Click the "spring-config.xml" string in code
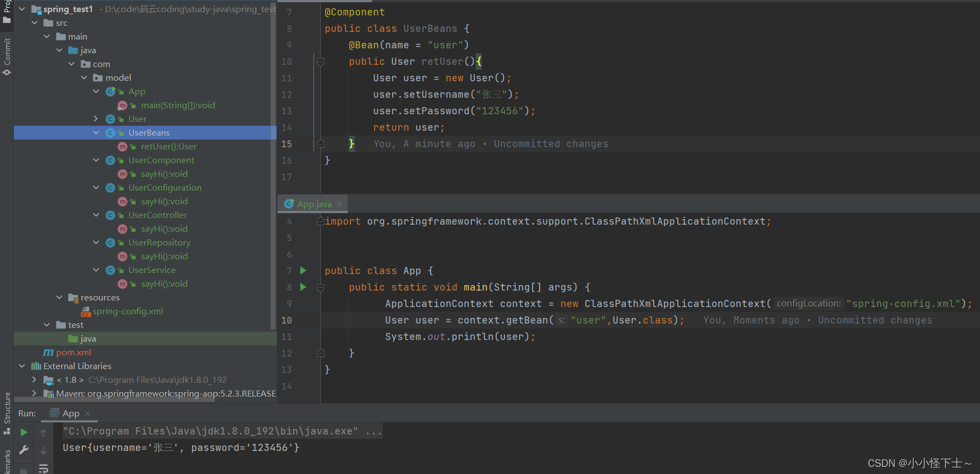980x474 pixels. [x=903, y=304]
